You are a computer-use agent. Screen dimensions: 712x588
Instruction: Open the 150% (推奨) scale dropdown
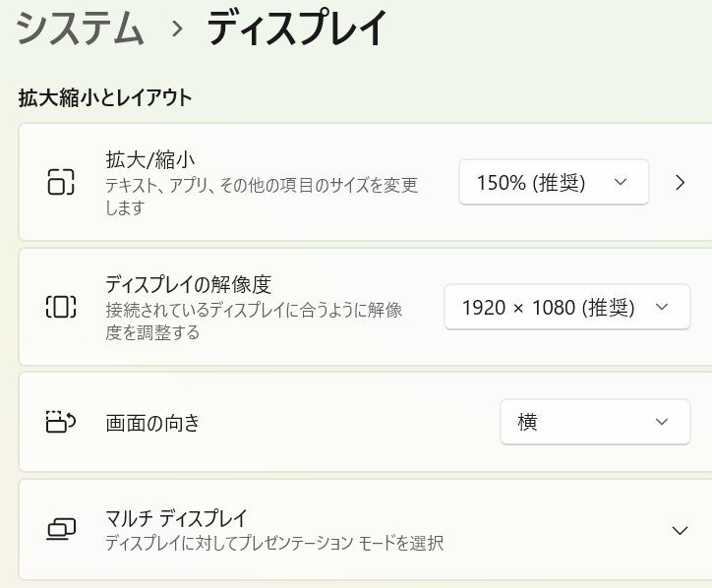click(x=553, y=182)
